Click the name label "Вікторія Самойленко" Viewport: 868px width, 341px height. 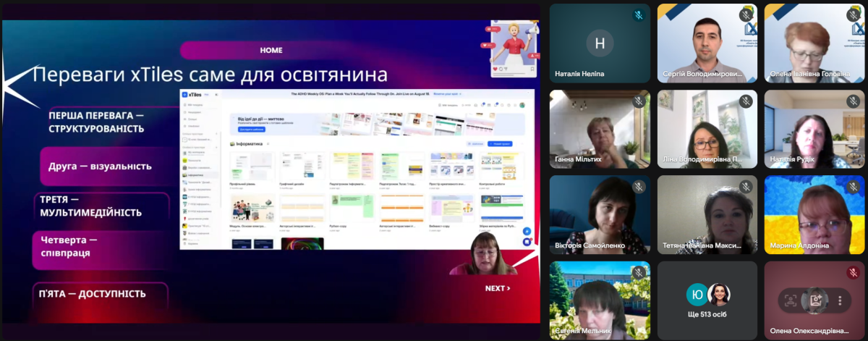click(590, 245)
